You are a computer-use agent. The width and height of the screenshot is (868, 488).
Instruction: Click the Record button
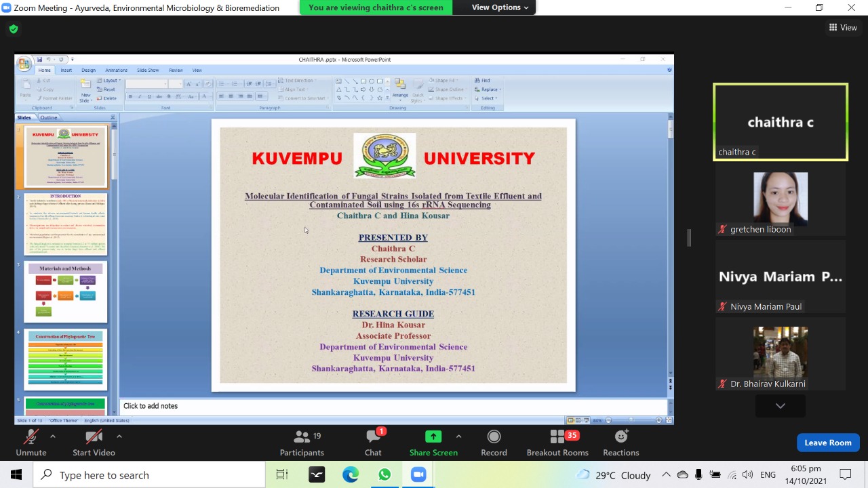494,443
